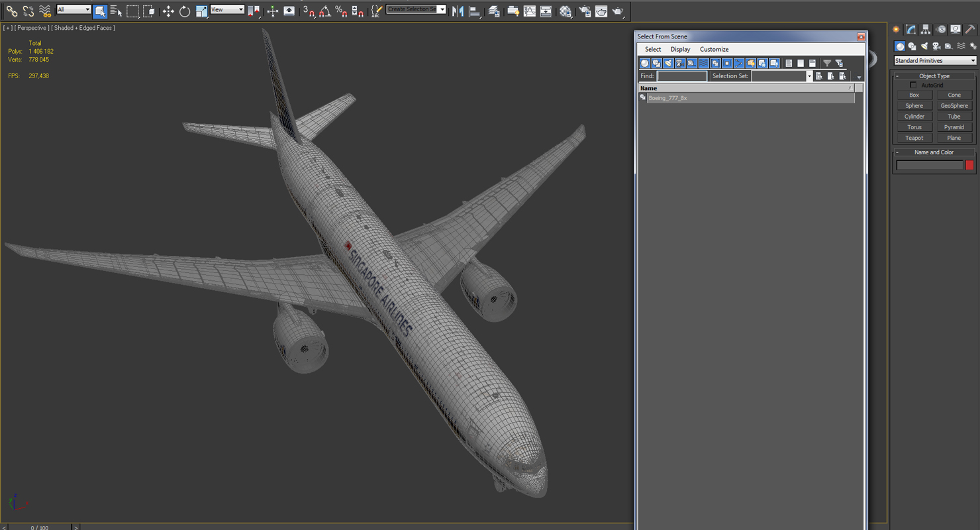980x530 pixels.
Task: Click the teapot Render Production button
Action: pyautogui.click(x=617, y=11)
